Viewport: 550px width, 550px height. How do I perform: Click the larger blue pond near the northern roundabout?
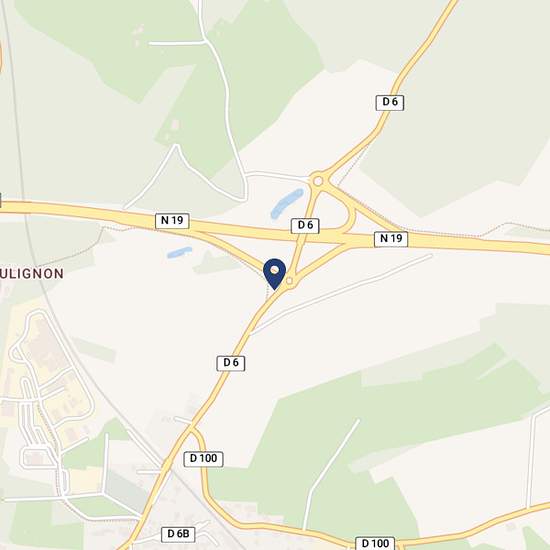tap(287, 203)
